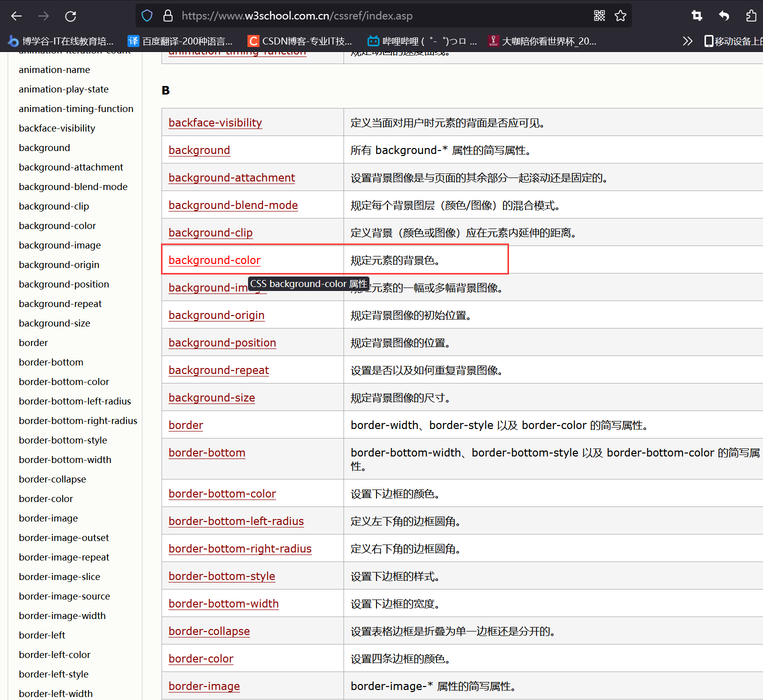763x700 pixels.
Task: Open the 移动设备 bookmarks folder
Action: (x=733, y=41)
